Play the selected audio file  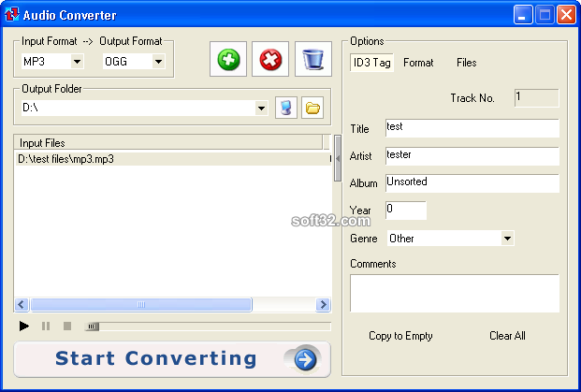(24, 327)
